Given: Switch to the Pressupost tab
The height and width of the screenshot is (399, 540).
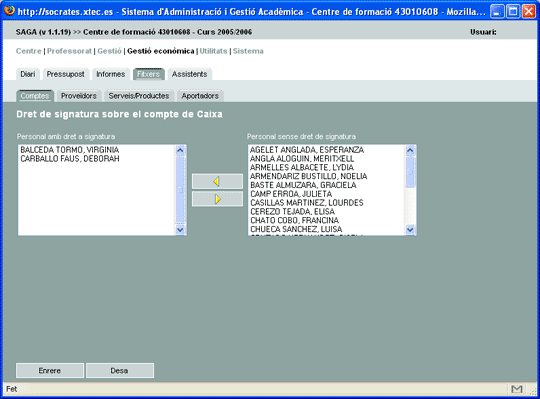Looking at the screenshot, I should pos(65,74).
